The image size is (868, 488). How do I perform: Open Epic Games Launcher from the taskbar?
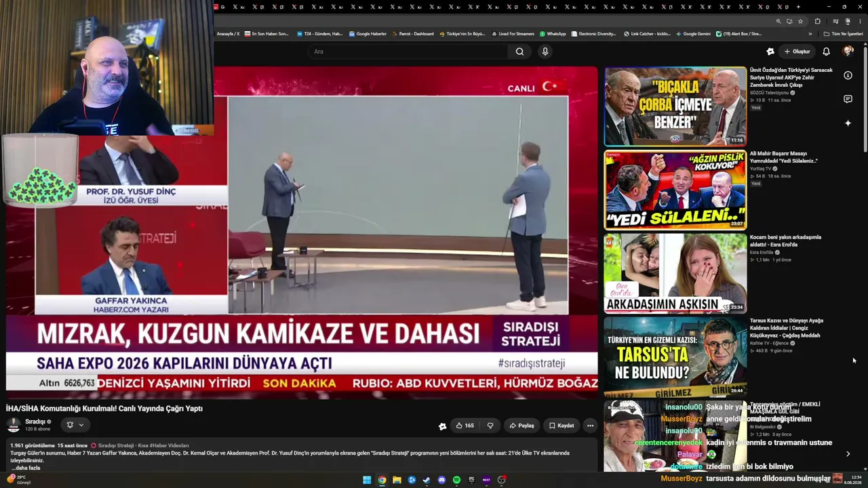[x=471, y=480]
